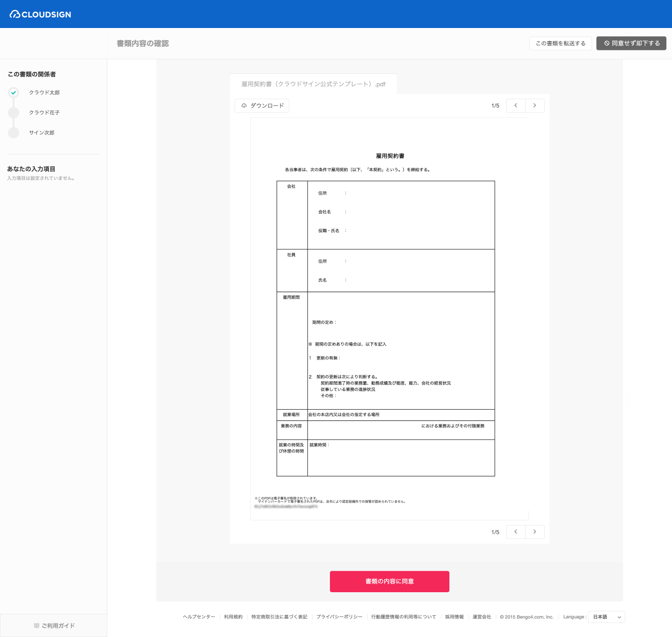Open the Language dropdown
Image resolution: width=672 pixels, height=637 pixels.
coord(606,617)
